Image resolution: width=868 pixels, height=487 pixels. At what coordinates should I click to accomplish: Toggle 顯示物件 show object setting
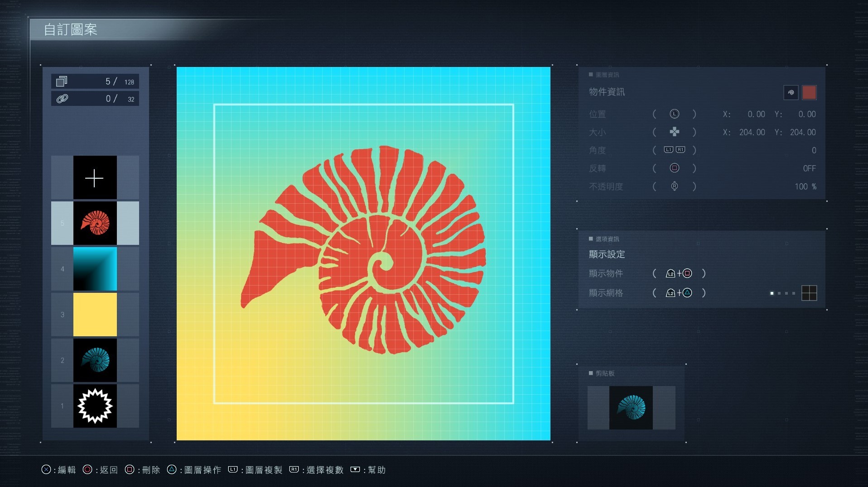coord(606,273)
